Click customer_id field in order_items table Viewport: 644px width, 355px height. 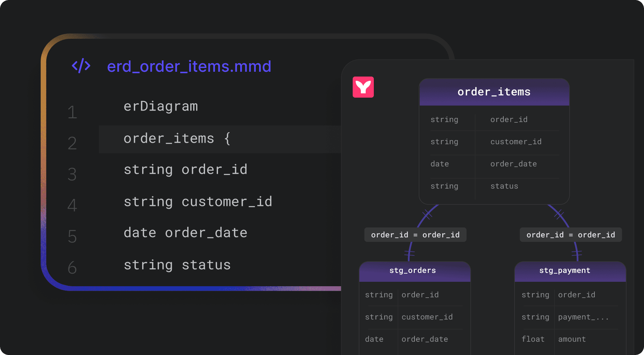pyautogui.click(x=516, y=142)
